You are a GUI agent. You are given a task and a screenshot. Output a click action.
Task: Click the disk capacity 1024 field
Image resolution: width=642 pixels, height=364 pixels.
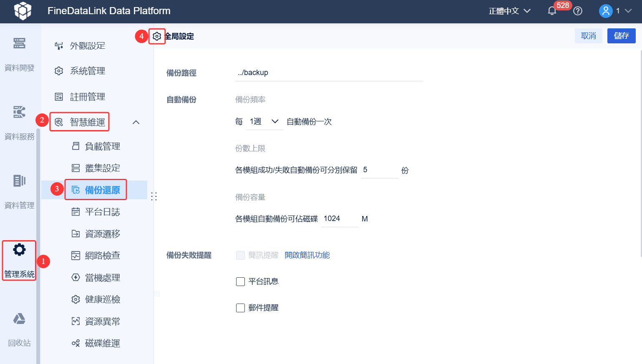[x=340, y=219]
